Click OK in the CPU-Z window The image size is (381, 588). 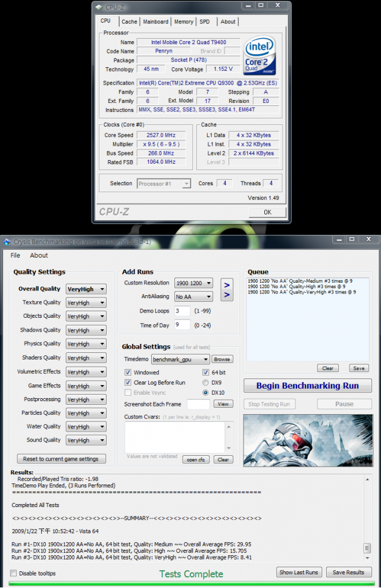click(x=267, y=212)
